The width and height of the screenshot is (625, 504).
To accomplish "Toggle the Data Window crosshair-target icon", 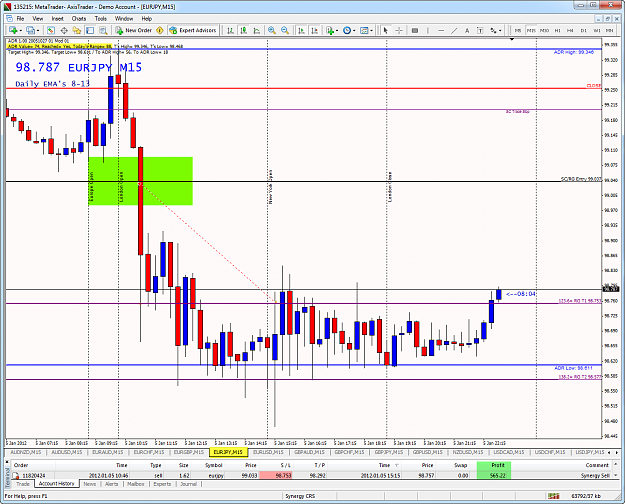I will pyautogui.click(x=64, y=30).
